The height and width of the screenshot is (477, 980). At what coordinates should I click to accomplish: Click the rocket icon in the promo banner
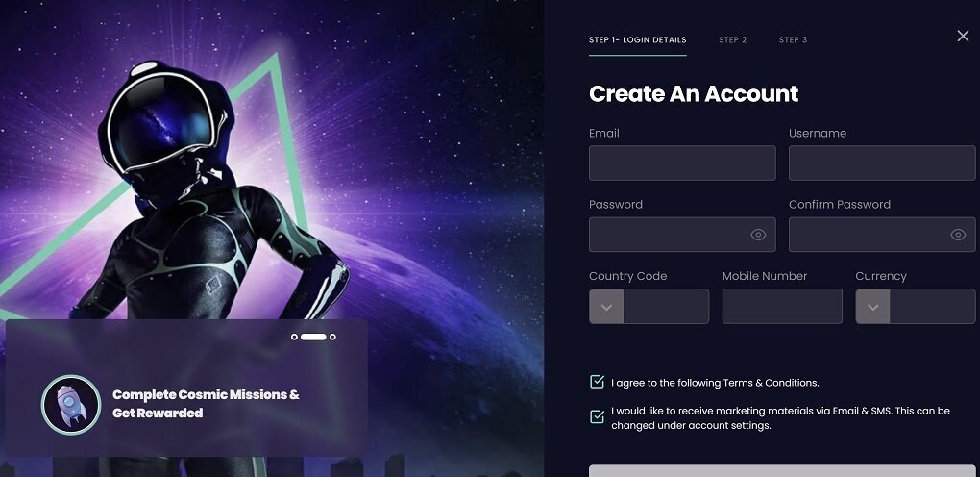[x=71, y=404]
